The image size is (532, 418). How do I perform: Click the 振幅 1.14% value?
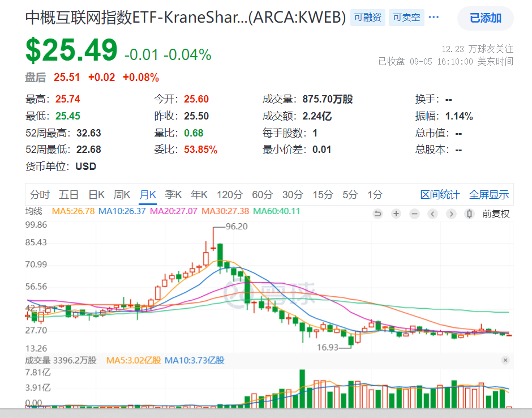point(459,116)
